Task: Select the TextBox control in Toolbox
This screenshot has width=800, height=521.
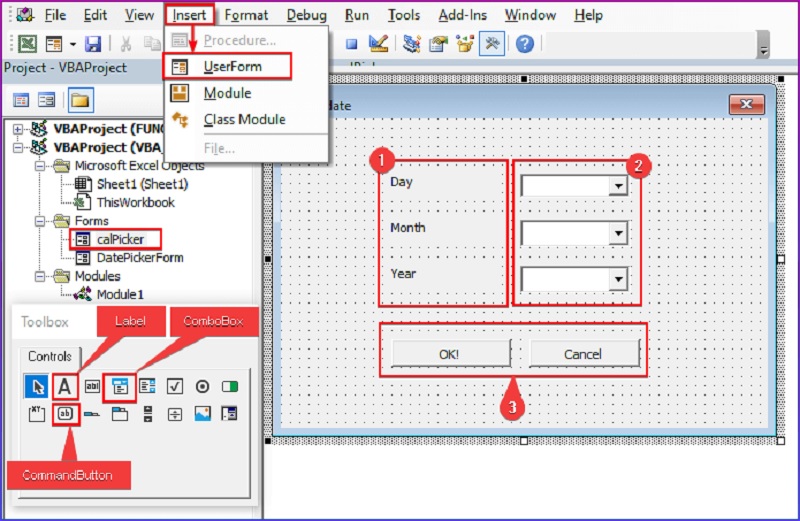Action: coord(92,386)
